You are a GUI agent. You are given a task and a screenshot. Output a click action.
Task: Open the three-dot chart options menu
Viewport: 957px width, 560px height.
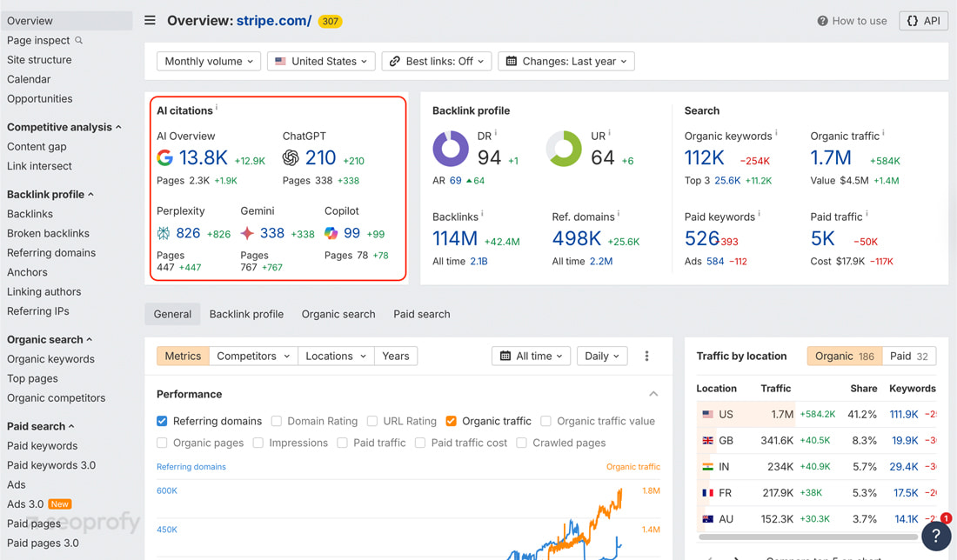[646, 356]
